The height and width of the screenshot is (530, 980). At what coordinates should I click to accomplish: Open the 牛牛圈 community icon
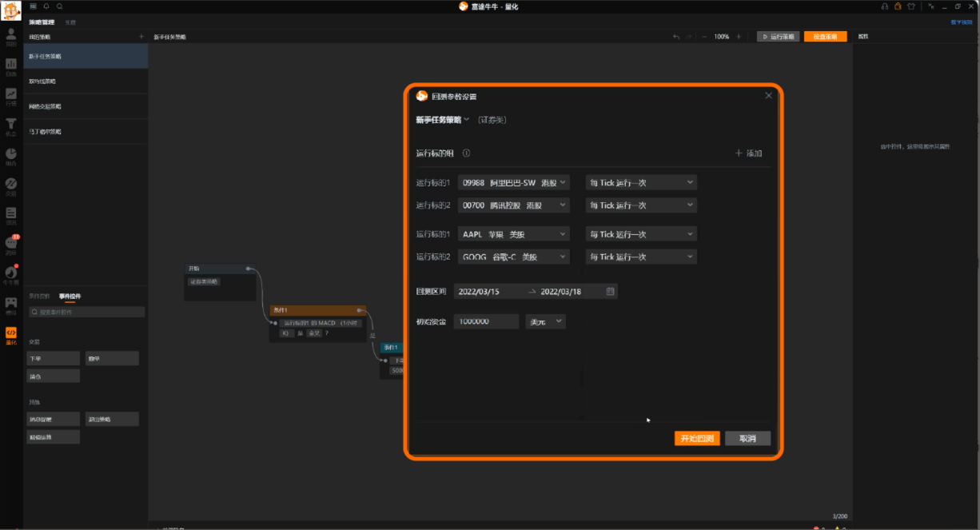click(11, 274)
